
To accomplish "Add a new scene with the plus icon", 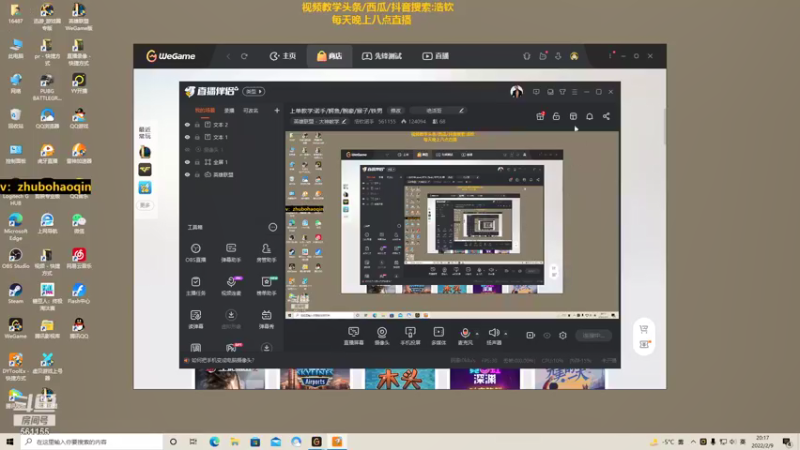I will coord(277,110).
